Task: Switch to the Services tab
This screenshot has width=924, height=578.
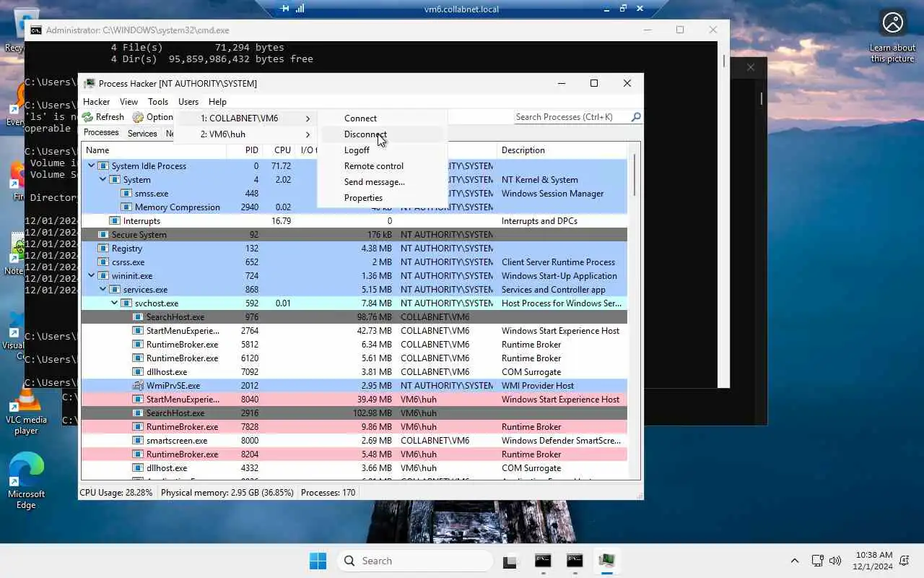Action: [x=142, y=134]
